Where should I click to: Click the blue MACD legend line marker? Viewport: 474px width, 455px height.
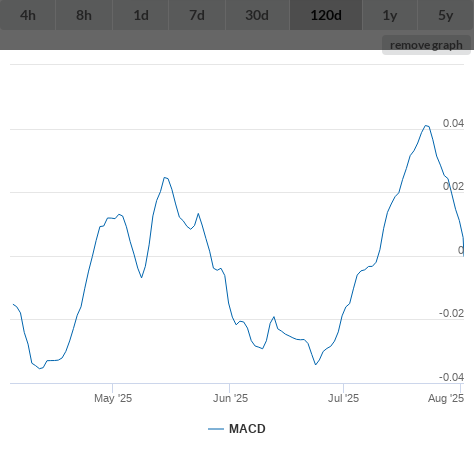click(216, 429)
